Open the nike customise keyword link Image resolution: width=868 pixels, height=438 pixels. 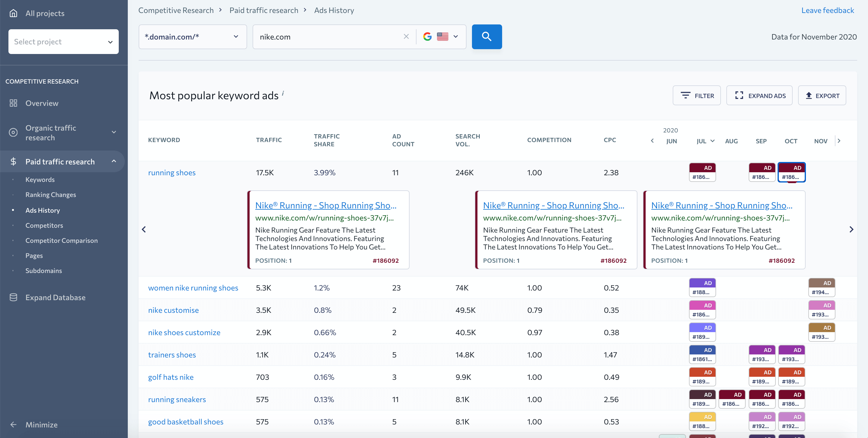174,310
